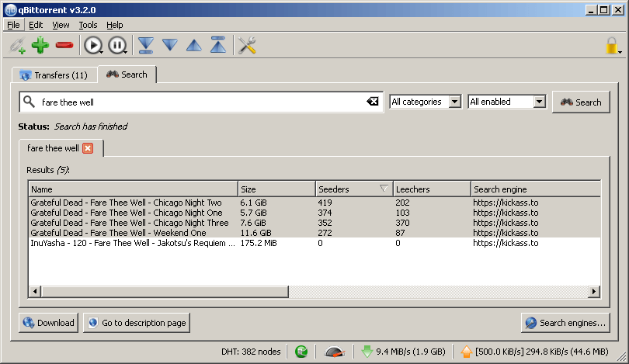
Task: Click the pause torrent icon
Action: click(116, 45)
